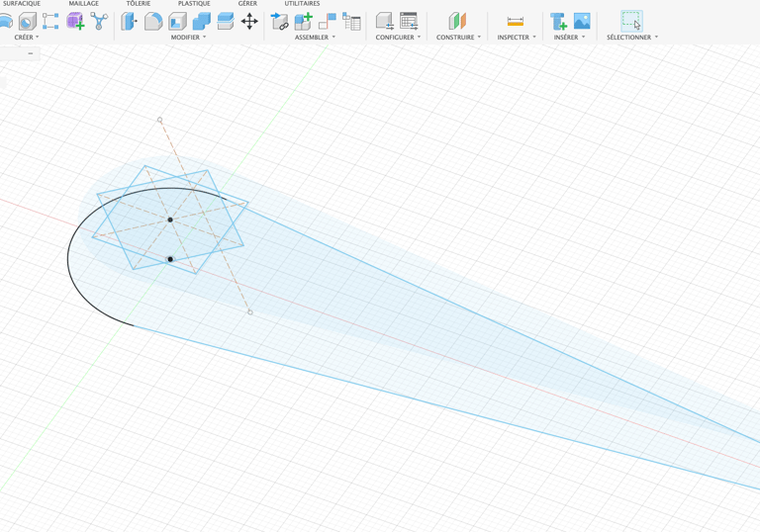760x532 pixels.
Task: Select the Offset Plane construction tool
Action: (x=457, y=22)
